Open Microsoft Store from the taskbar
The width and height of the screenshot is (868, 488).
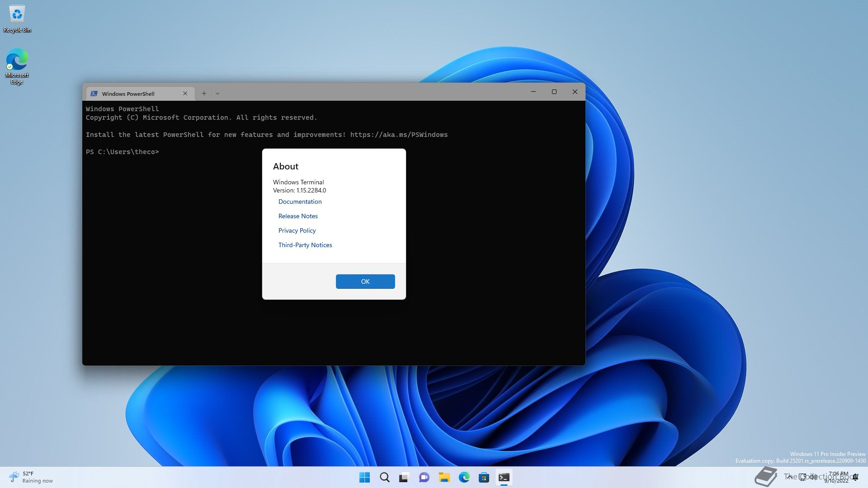coord(484,477)
